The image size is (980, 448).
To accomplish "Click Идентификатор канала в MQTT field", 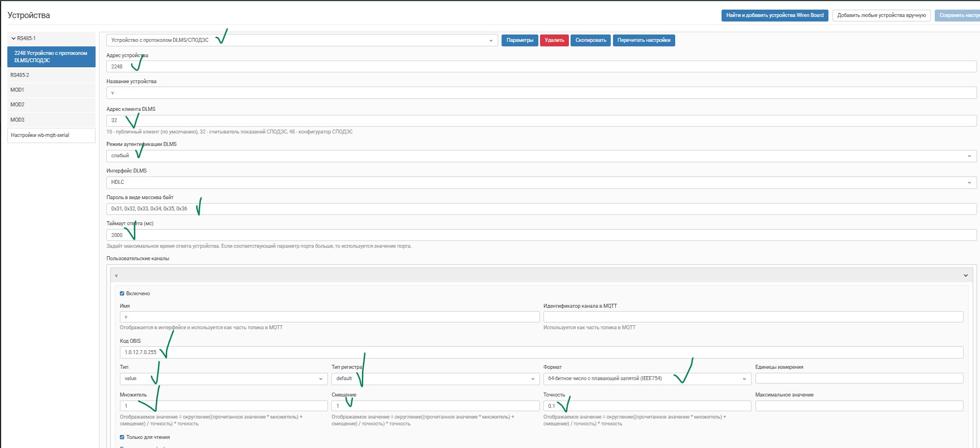I will click(753, 317).
